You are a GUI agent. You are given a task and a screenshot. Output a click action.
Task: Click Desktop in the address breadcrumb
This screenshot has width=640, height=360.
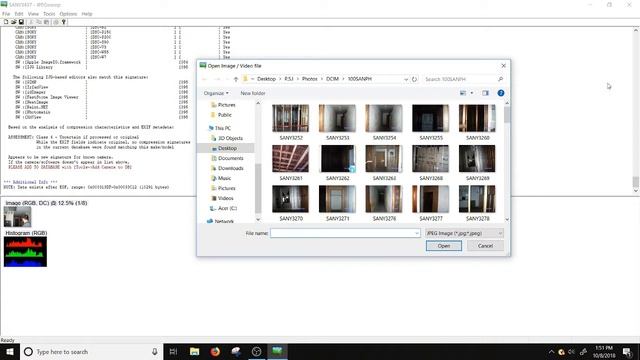[x=266, y=79]
